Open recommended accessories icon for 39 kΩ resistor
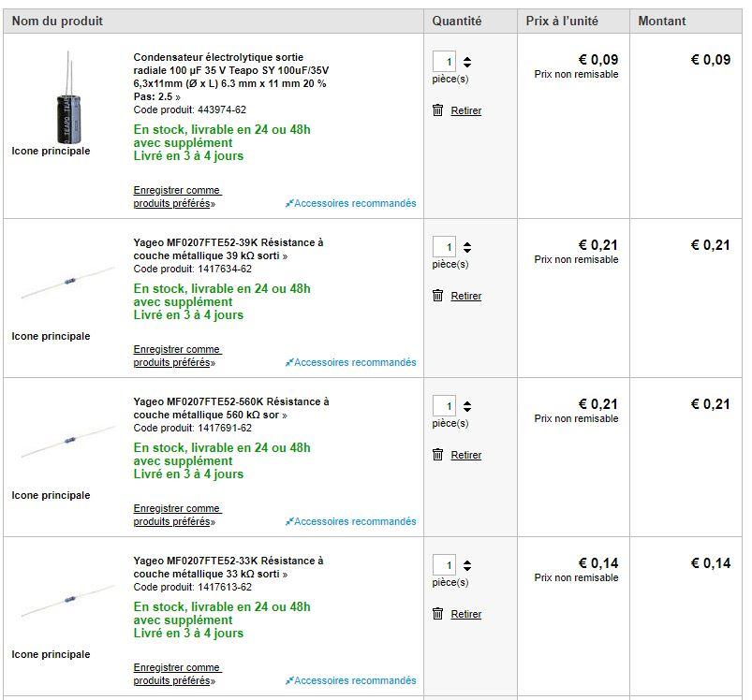Image resolution: width=752 pixels, height=700 pixels. pos(289,362)
